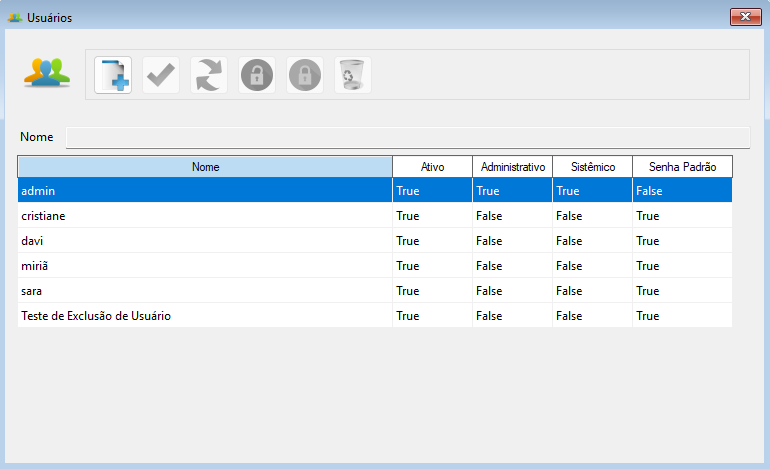This screenshot has width=770, height=469.
Task: Click the Administrativo column header
Action: pos(512,167)
